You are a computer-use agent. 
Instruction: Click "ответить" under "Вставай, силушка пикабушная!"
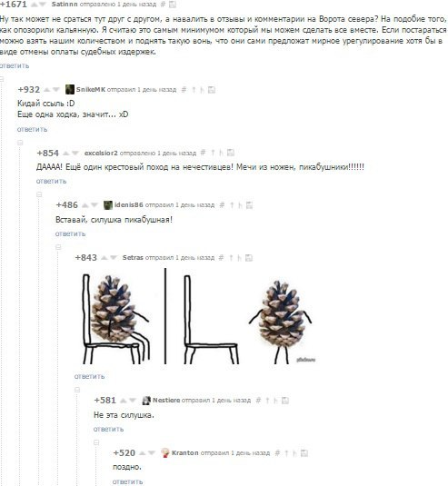[70, 233]
